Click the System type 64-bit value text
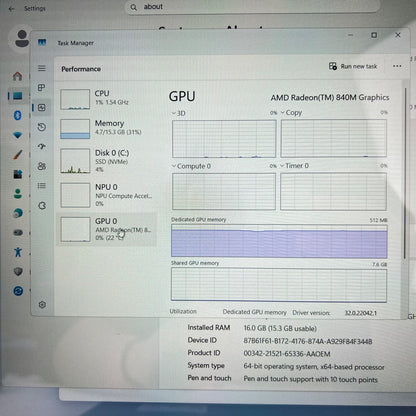Viewport: 416px width, 416px height. click(314, 367)
